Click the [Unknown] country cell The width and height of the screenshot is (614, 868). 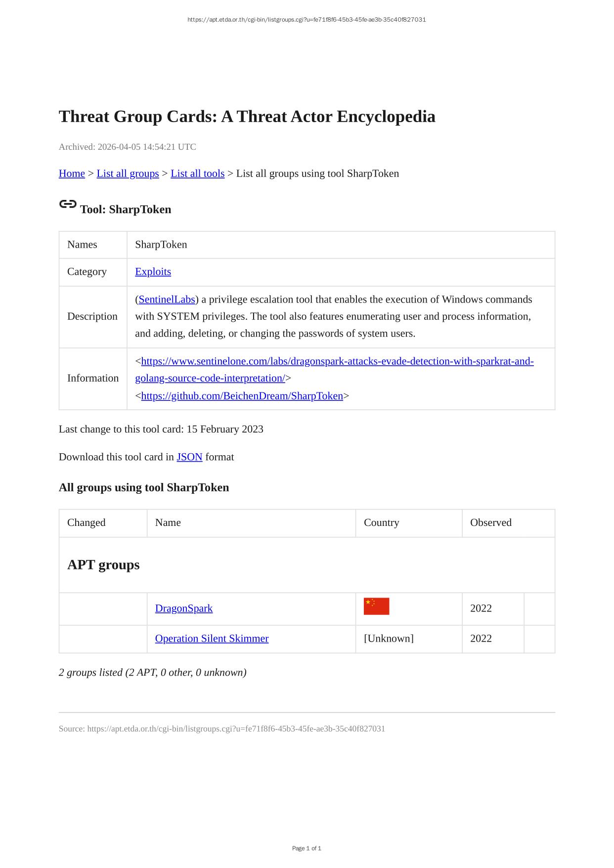389,639
